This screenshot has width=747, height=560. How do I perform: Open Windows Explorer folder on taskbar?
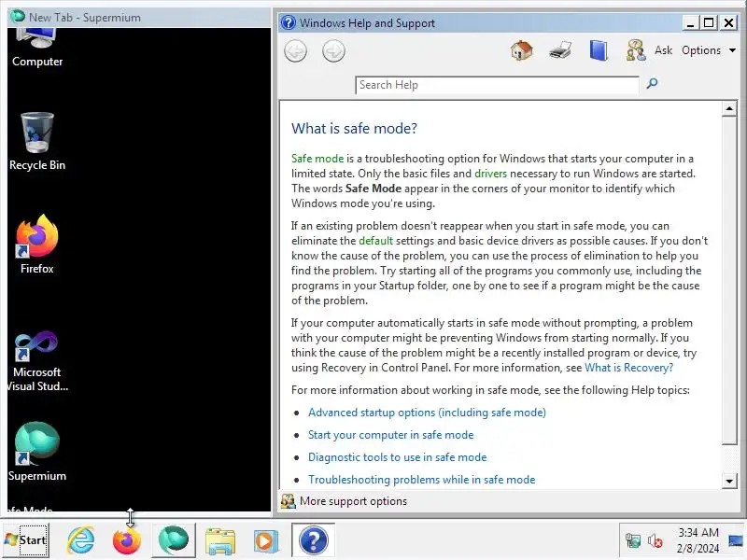219,541
